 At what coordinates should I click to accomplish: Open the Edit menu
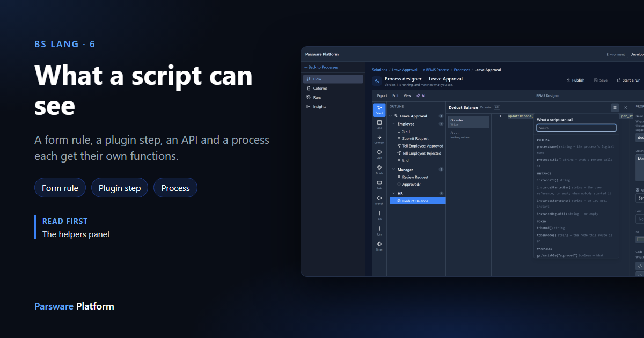coord(396,95)
